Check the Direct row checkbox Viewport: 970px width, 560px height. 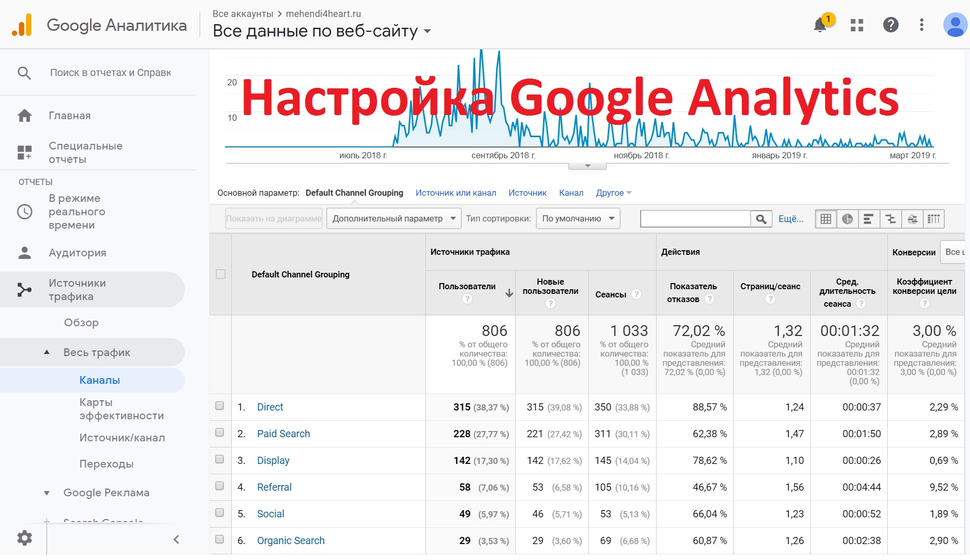click(x=220, y=406)
